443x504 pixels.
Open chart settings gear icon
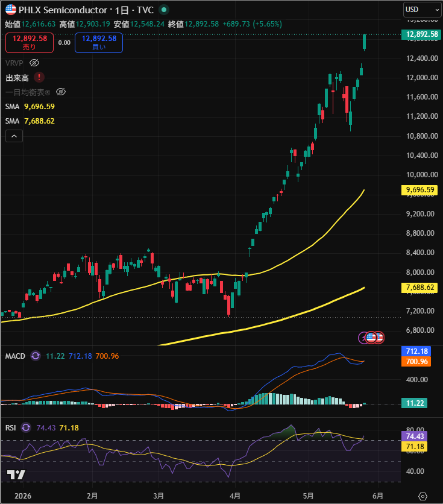pos(423,496)
